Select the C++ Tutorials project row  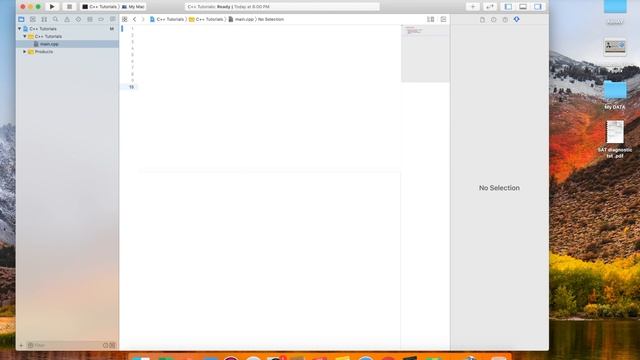67,29
